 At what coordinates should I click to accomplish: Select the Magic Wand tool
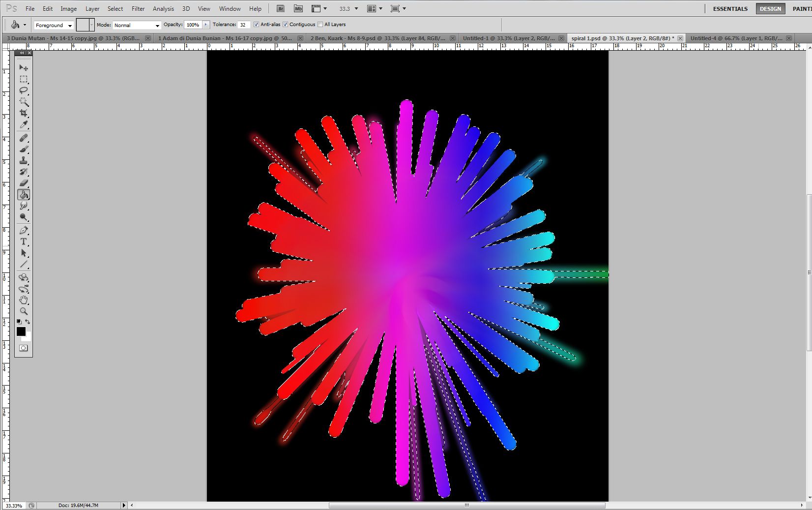click(23, 102)
